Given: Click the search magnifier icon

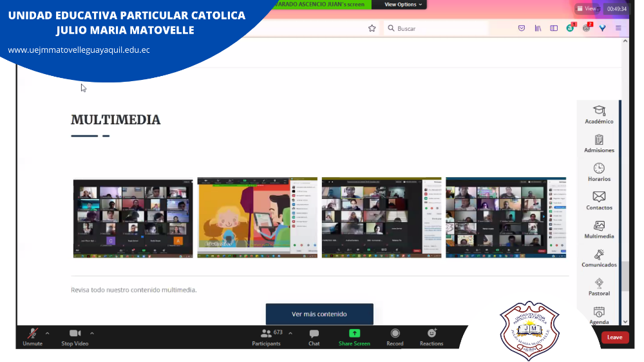Looking at the screenshot, I should point(391,28).
